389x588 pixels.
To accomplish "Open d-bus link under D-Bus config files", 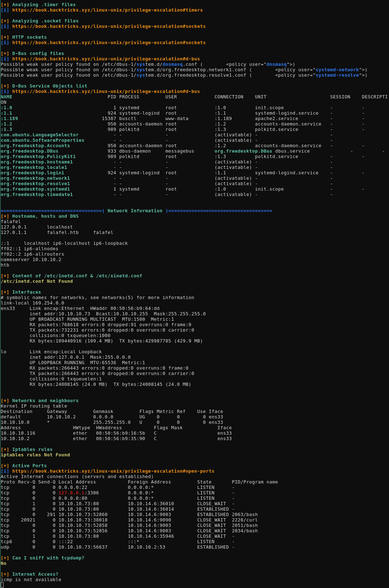I will pyautogui.click(x=106, y=59).
